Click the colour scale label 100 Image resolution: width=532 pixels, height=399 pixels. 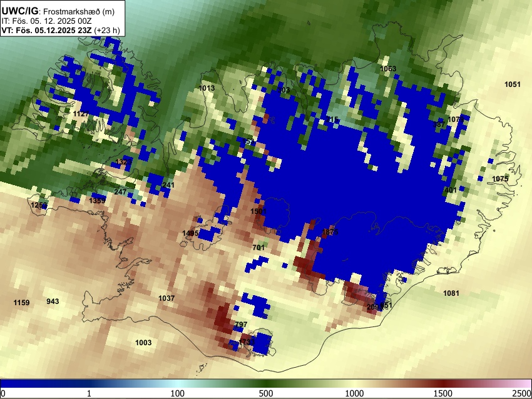[178, 393]
